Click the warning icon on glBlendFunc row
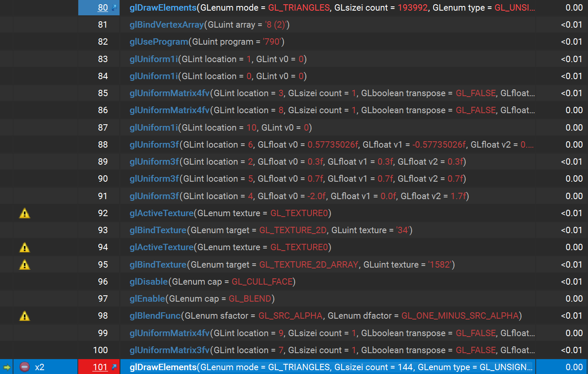 25,316
